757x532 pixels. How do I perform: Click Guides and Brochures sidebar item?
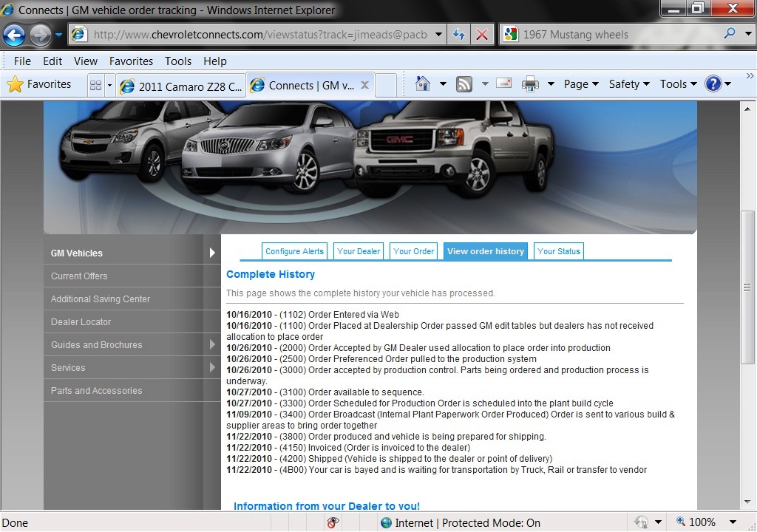tap(132, 344)
